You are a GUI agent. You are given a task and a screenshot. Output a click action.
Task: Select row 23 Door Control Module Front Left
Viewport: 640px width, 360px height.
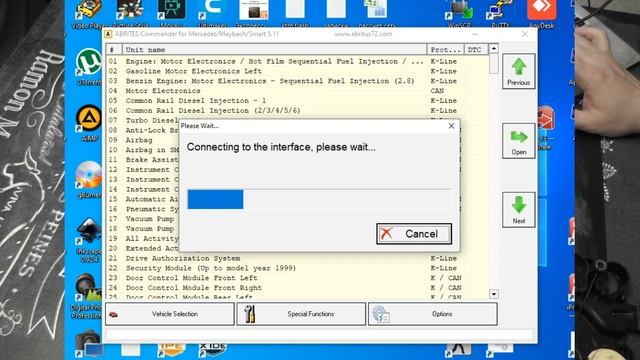pyautogui.click(x=297, y=278)
